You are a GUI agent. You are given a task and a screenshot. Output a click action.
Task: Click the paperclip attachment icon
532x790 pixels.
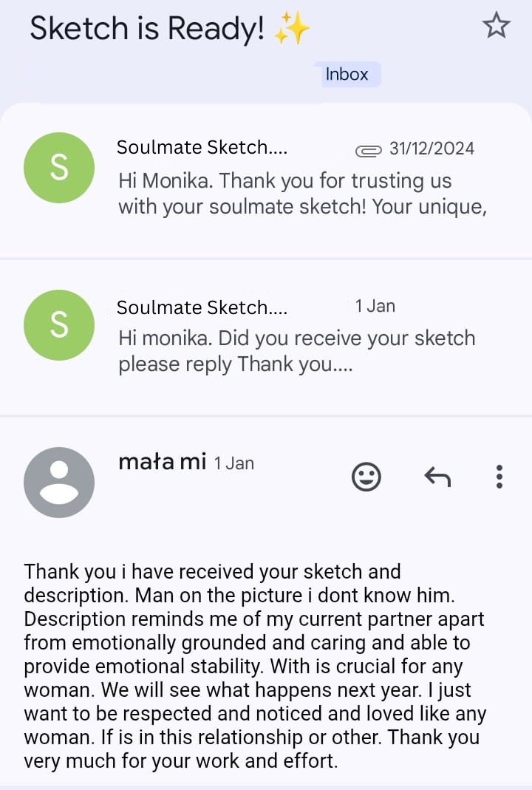[369, 151]
